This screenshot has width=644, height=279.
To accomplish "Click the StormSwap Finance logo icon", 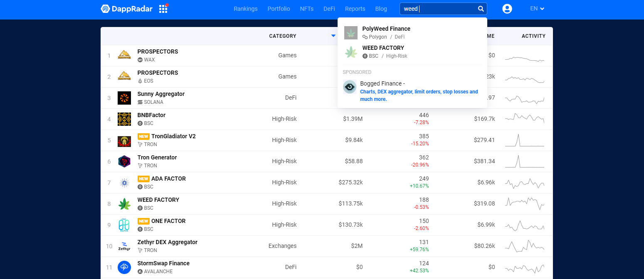I will (124, 267).
